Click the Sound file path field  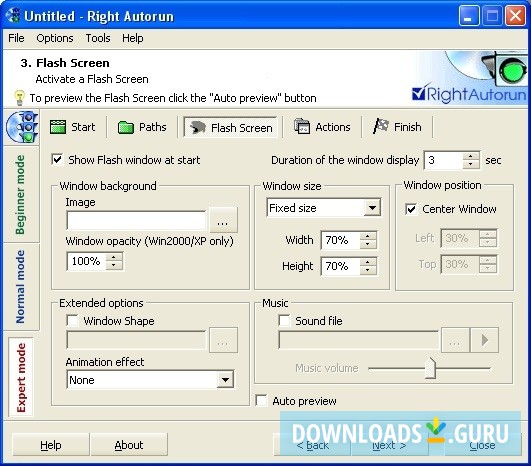(x=359, y=340)
